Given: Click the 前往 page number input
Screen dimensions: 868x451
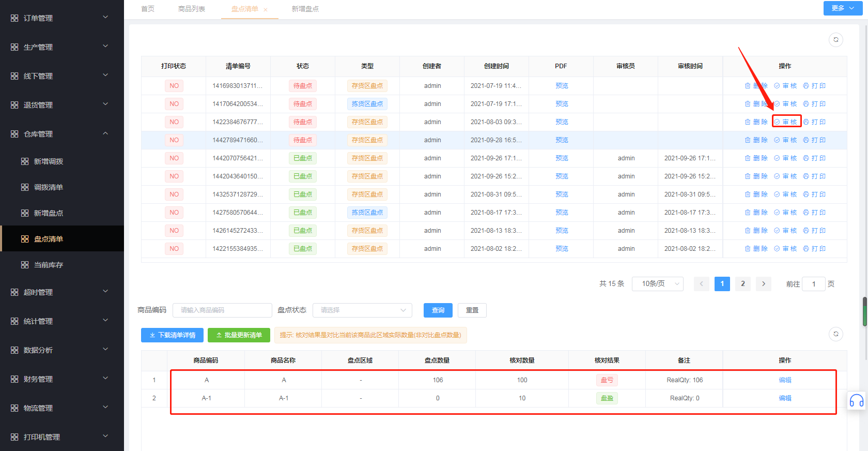Looking at the screenshot, I should click(x=814, y=284).
